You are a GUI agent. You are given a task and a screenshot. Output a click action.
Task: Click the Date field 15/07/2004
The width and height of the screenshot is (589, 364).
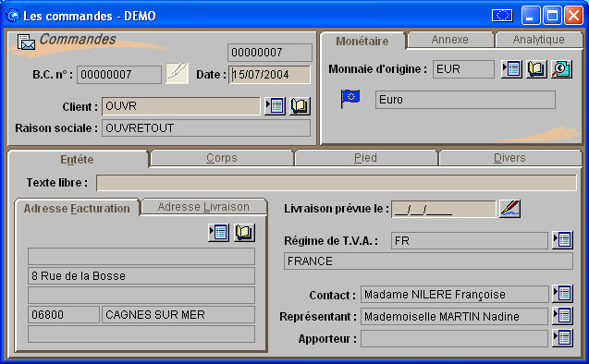pos(269,75)
